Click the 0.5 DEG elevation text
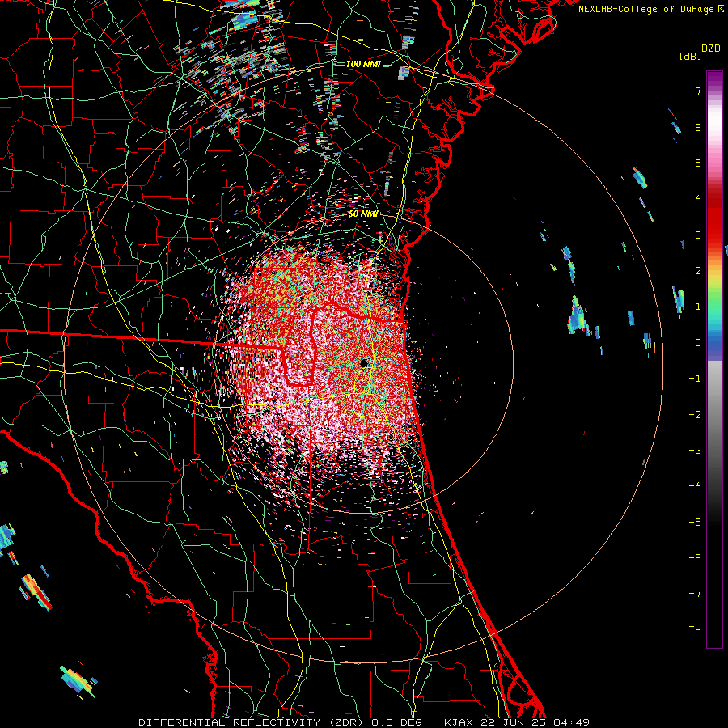This screenshot has width=728, height=728. 398,722
